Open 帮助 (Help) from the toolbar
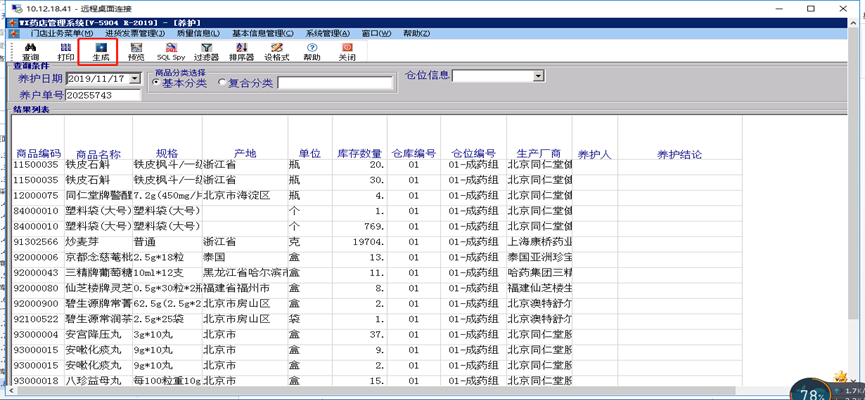The image size is (865, 400). coord(312,51)
